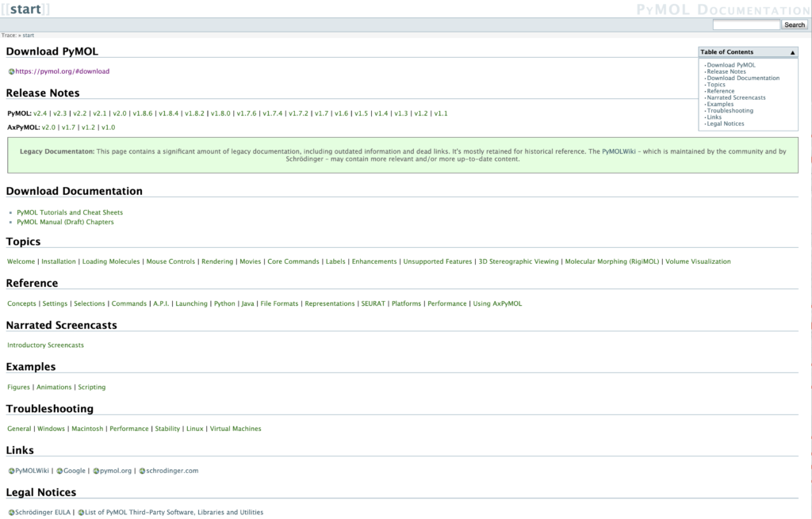Open the Unsupported Features topic
This screenshot has height=519, width=812.
438,261
